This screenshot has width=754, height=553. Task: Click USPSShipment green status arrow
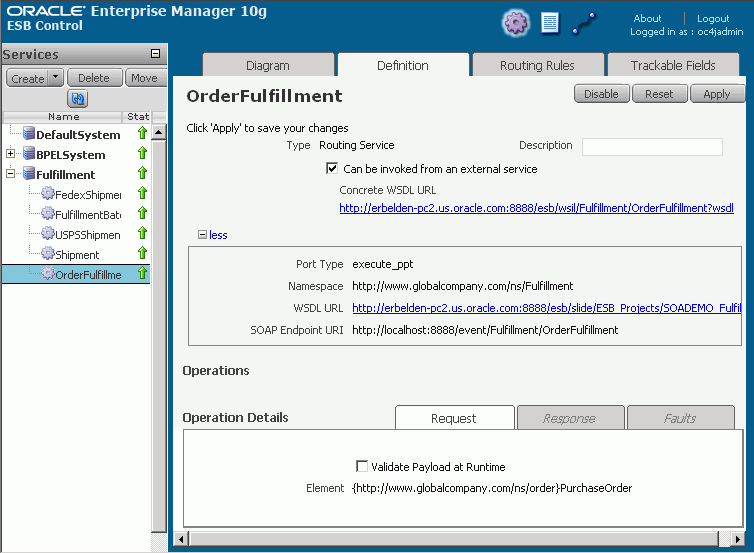coord(142,233)
